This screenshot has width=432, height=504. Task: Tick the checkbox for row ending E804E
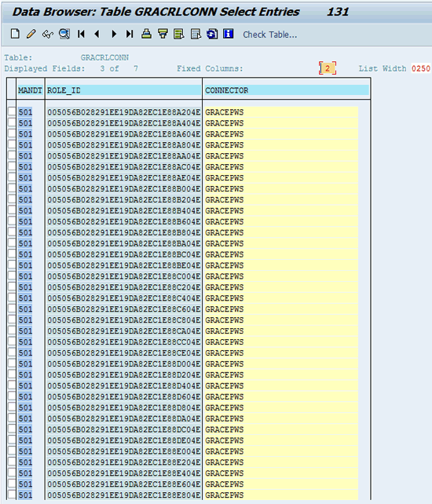(12, 494)
